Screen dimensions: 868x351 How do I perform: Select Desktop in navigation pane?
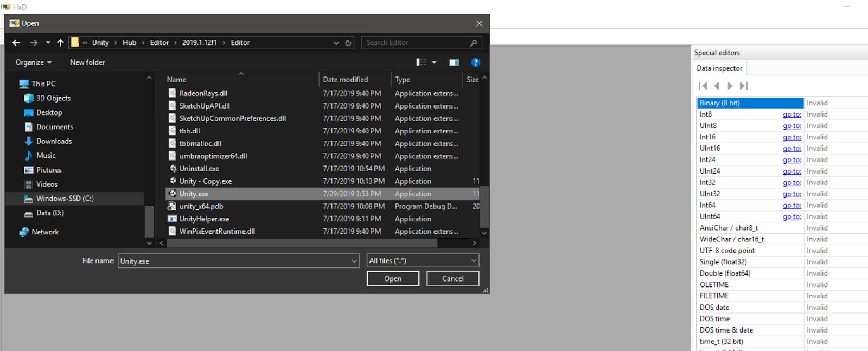[x=49, y=112]
